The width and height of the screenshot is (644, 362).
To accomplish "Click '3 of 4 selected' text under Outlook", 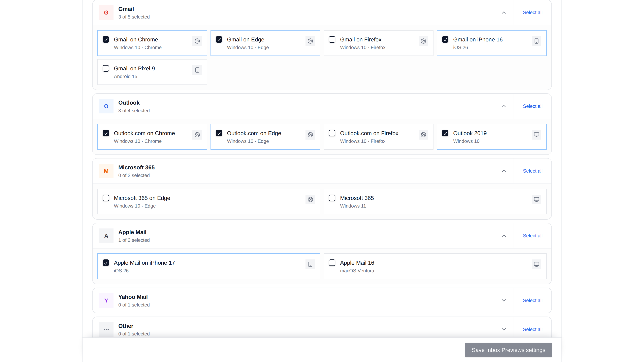I will [134, 111].
